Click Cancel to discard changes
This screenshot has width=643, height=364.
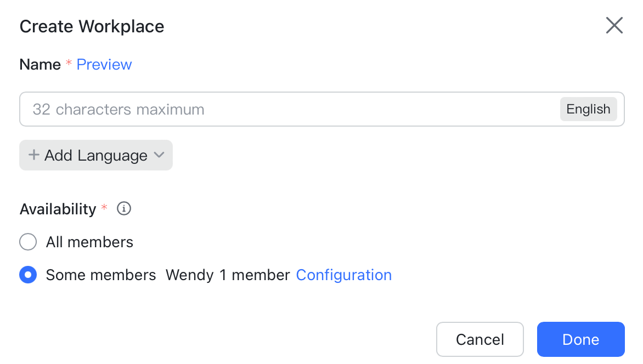(x=480, y=339)
